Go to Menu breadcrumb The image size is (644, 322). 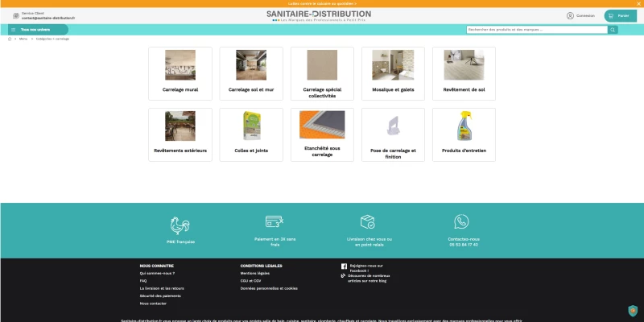(x=23, y=39)
